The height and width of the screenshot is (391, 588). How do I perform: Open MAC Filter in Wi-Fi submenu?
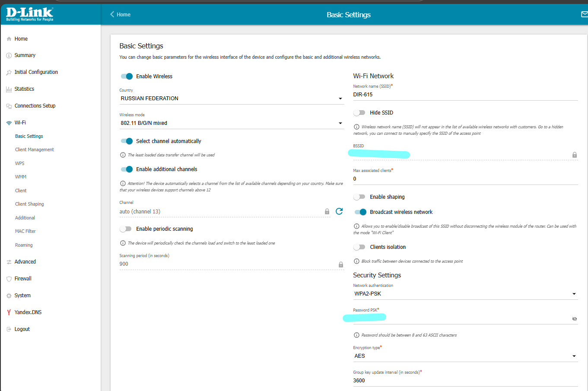click(25, 231)
